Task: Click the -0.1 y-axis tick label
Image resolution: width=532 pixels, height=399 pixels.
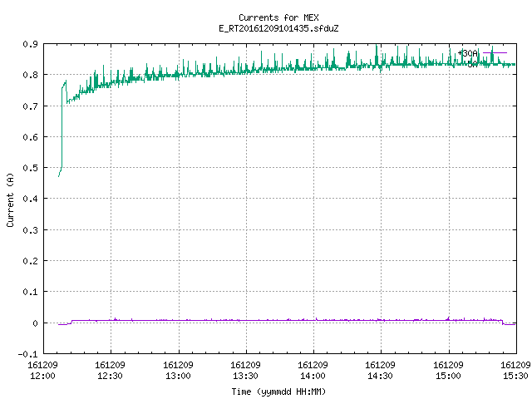Action: point(28,354)
